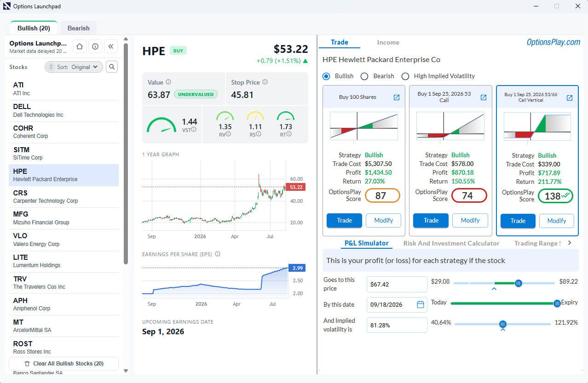Click the OptionsPlay Score 138 badge
This screenshot has height=383, width=588.
[556, 196]
